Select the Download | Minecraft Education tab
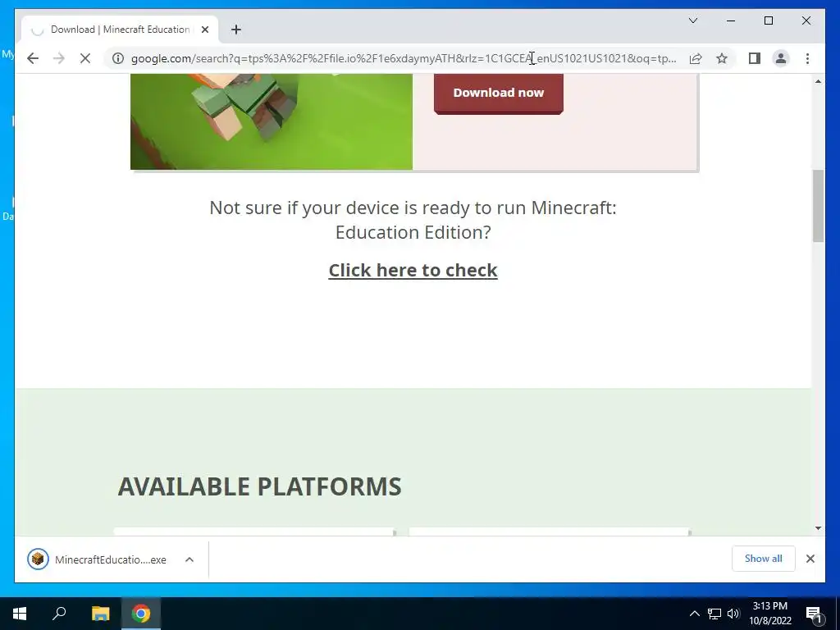The width and height of the screenshot is (840, 630). tap(120, 30)
